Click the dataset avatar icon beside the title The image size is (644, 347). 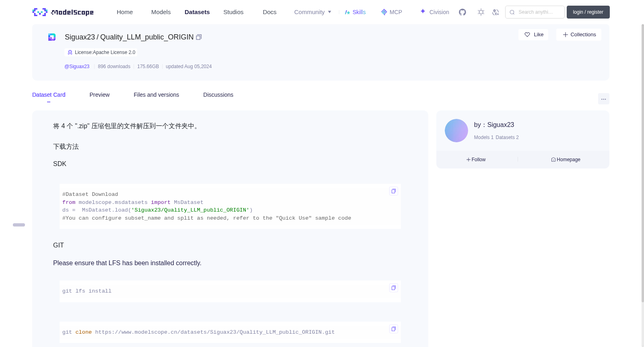(52, 37)
